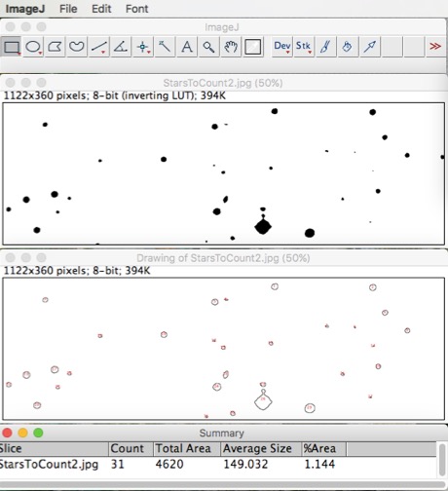Image resolution: width=448 pixels, height=491 pixels.
Task: Open the File menu
Action: pos(68,9)
